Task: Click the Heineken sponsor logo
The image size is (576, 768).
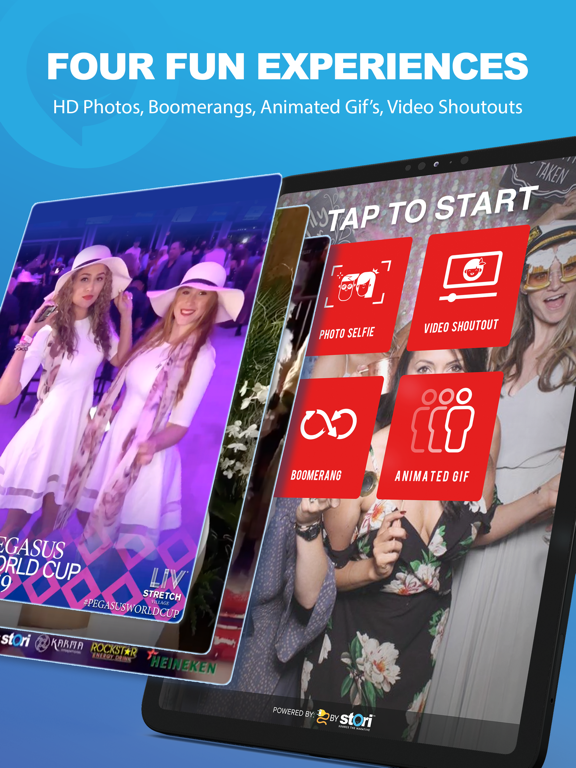Action: (x=182, y=662)
